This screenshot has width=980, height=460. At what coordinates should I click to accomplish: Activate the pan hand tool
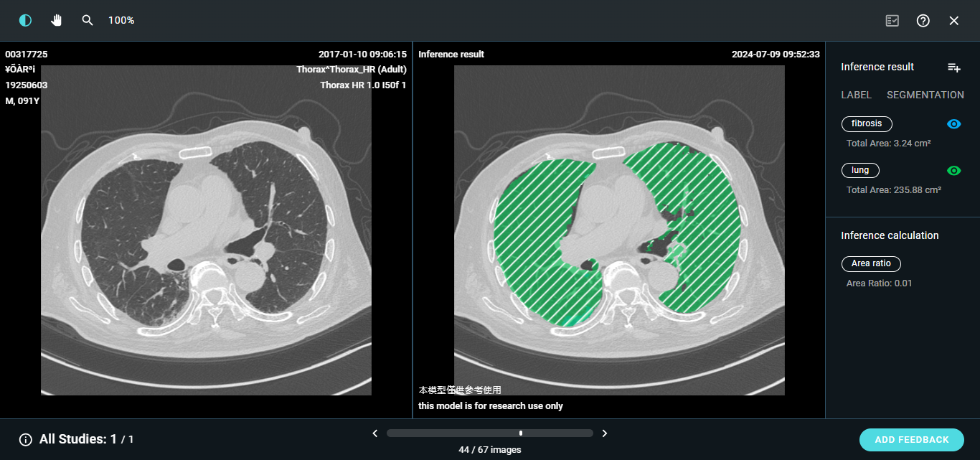[x=57, y=20]
